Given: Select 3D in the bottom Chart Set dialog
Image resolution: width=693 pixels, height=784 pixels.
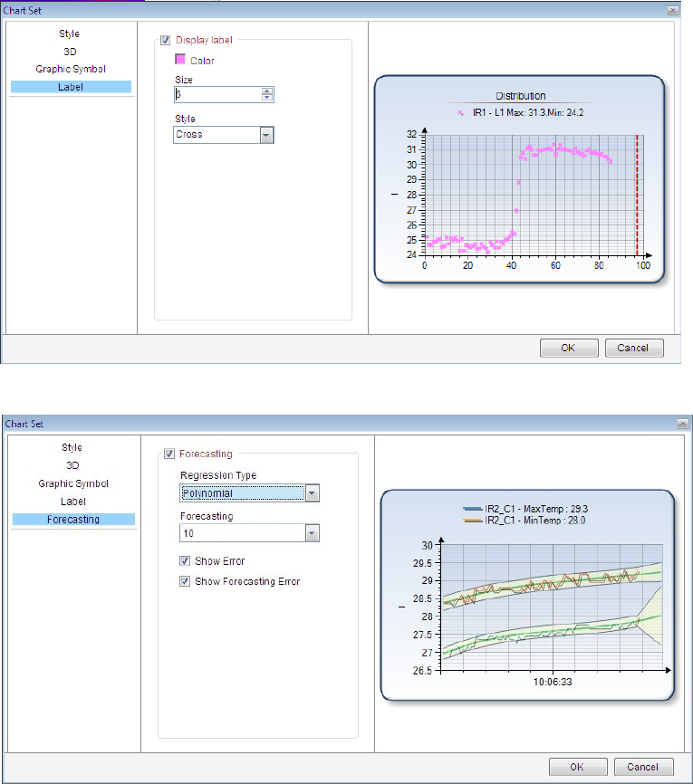Looking at the screenshot, I should 72,465.
